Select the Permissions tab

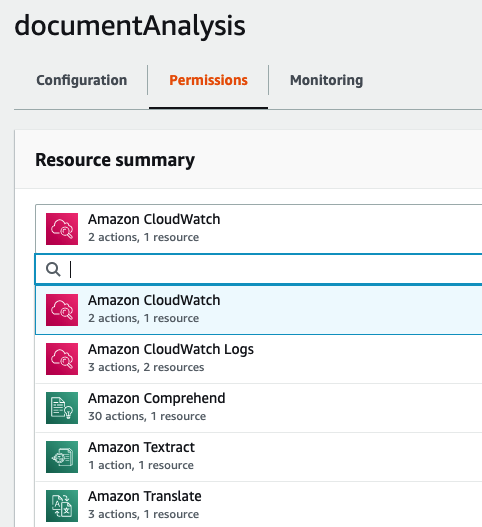(208, 80)
